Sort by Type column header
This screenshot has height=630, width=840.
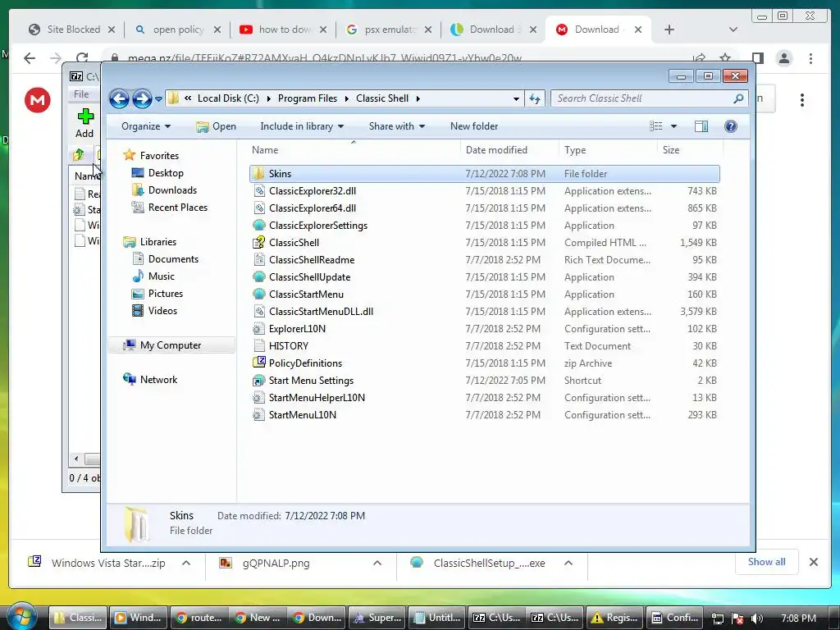(608, 150)
